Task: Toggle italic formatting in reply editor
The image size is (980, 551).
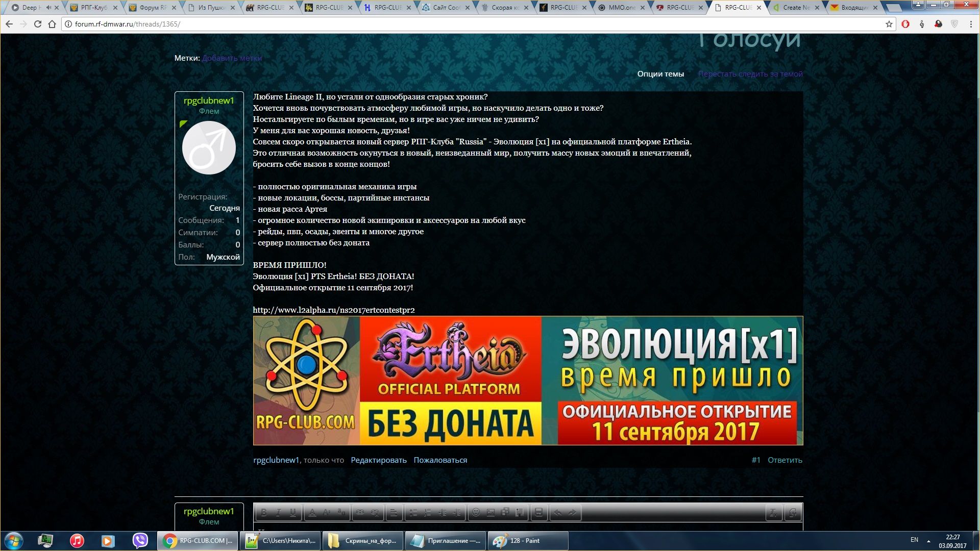Action: point(278,513)
